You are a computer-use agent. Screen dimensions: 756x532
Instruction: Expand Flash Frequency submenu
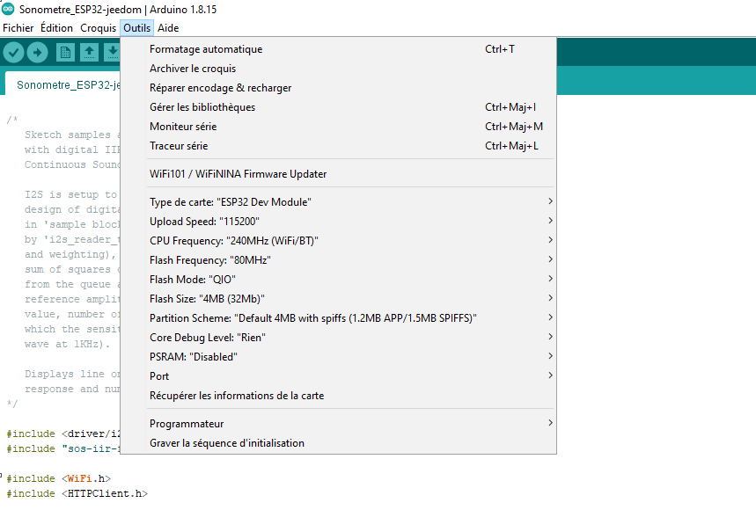click(x=339, y=259)
